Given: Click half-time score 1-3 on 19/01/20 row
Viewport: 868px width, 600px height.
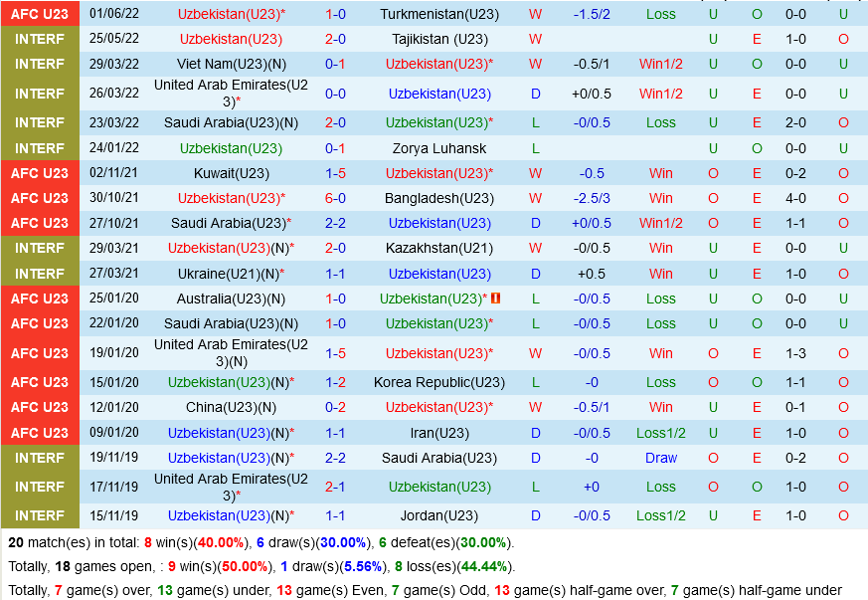Looking at the screenshot, I should pos(795,353).
